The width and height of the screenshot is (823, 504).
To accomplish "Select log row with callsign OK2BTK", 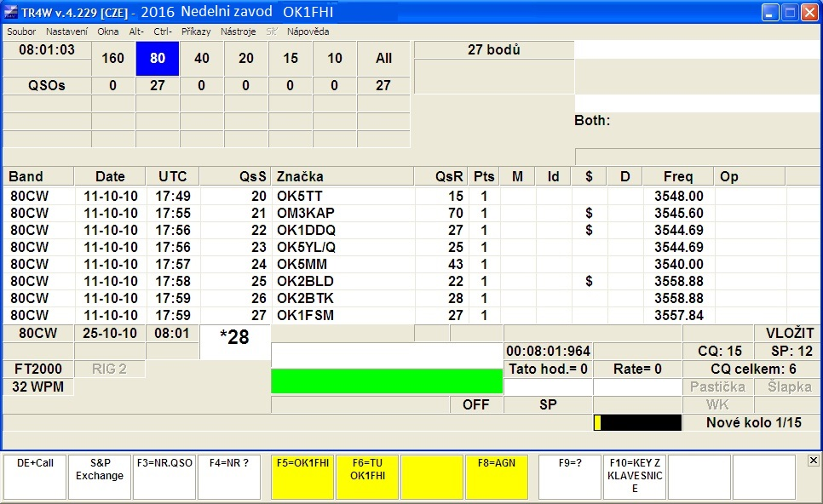I will 412,299.
